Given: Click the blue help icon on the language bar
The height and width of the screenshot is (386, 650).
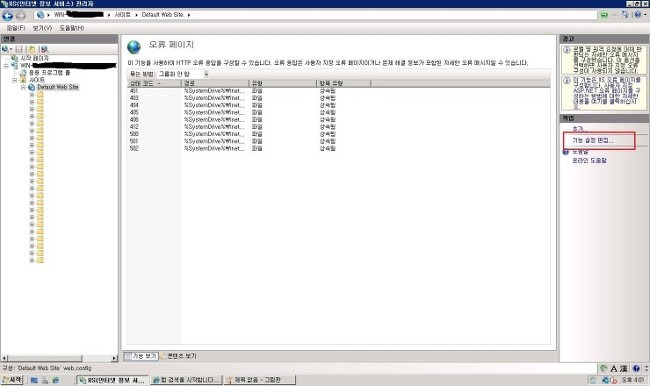Looking at the screenshot, I should point(636,368).
